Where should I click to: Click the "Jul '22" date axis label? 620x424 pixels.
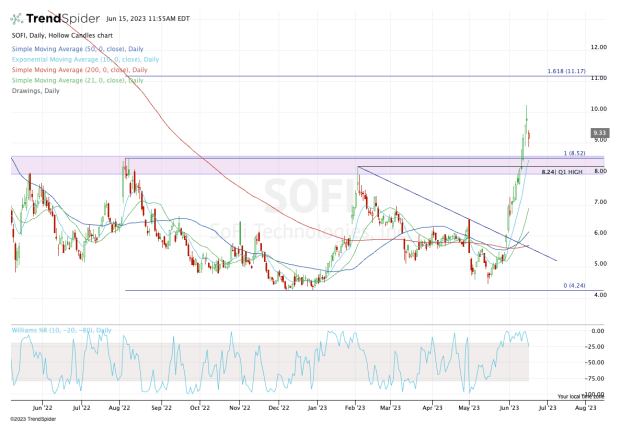click(x=81, y=408)
